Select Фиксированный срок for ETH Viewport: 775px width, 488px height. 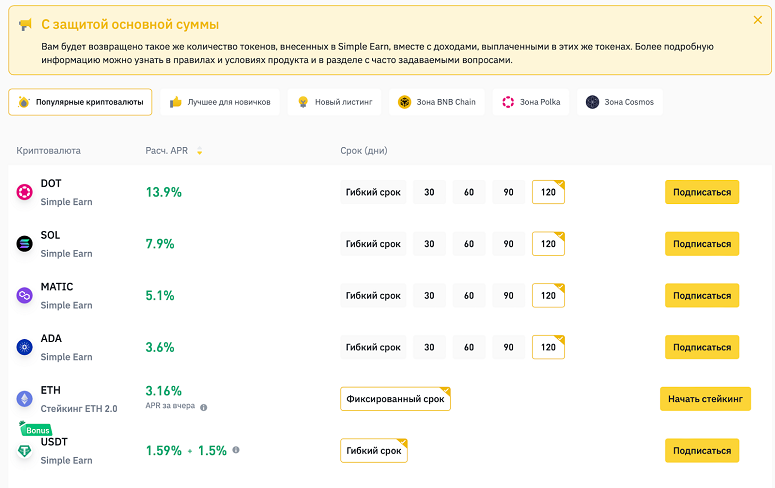(395, 399)
